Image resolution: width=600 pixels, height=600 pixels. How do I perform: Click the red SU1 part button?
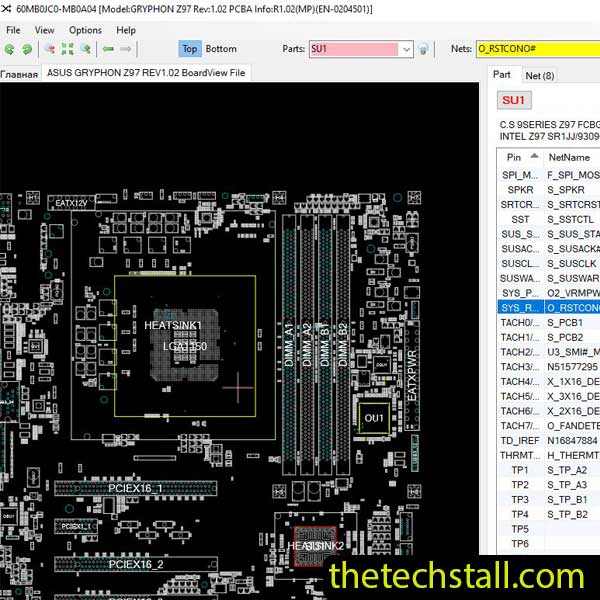(x=514, y=100)
